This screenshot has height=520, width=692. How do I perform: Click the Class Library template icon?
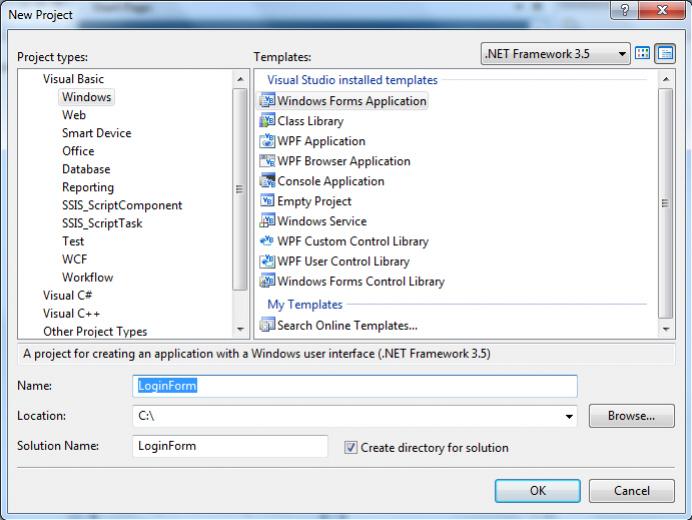pyautogui.click(x=267, y=121)
